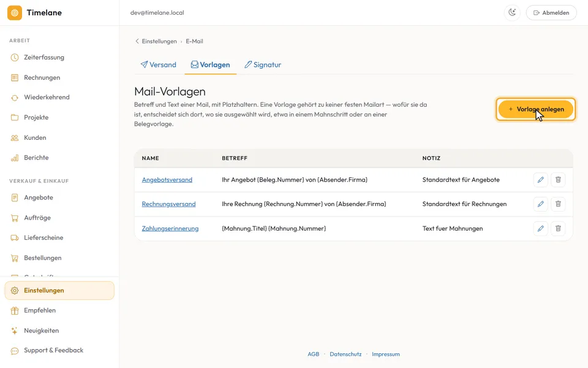Open the Angebotsversand template link

pyautogui.click(x=167, y=180)
